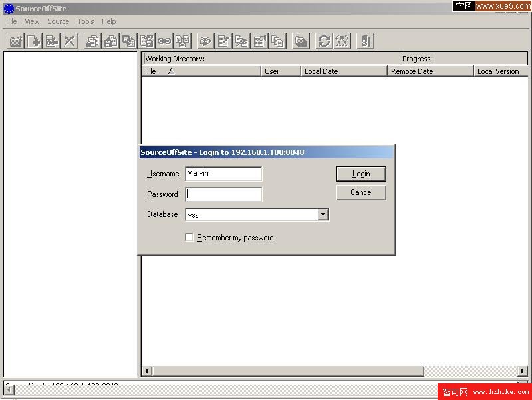Click the Login button
The image size is (532, 400).
(x=361, y=174)
